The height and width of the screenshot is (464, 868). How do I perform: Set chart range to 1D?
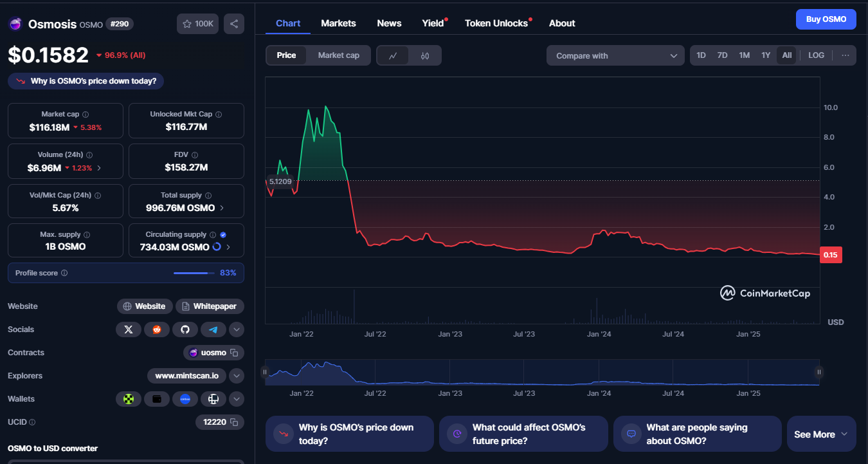[701, 55]
